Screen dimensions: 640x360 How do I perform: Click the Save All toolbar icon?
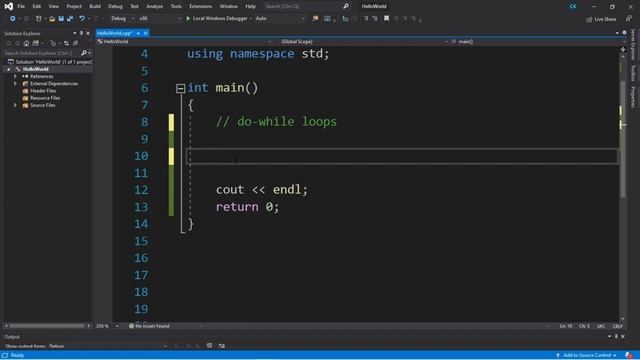click(70, 18)
